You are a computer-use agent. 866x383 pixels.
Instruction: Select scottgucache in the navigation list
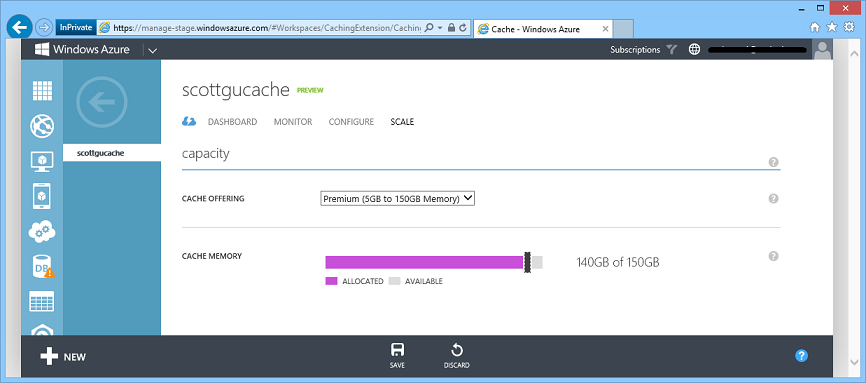pos(112,153)
